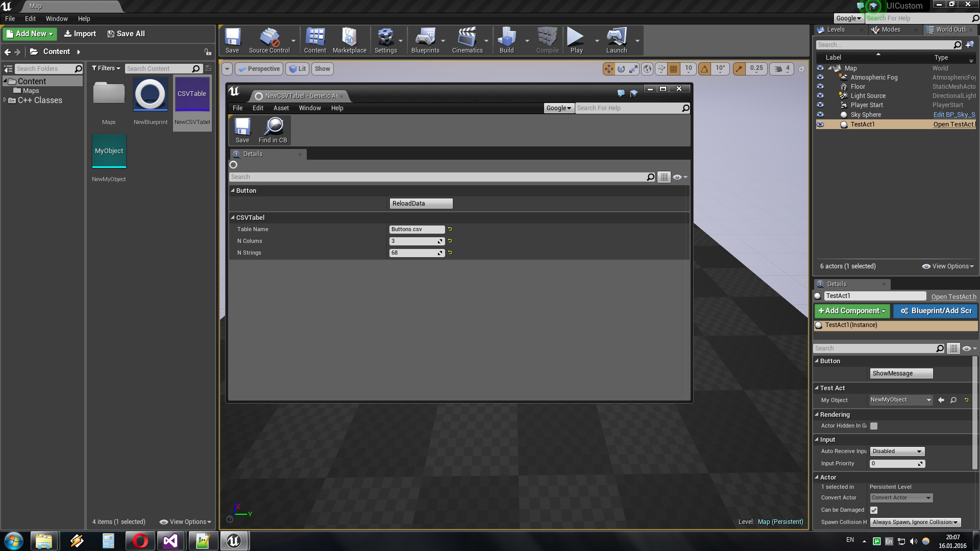Open File menu in main editor
This screenshot has width=980, height=551.
point(10,19)
